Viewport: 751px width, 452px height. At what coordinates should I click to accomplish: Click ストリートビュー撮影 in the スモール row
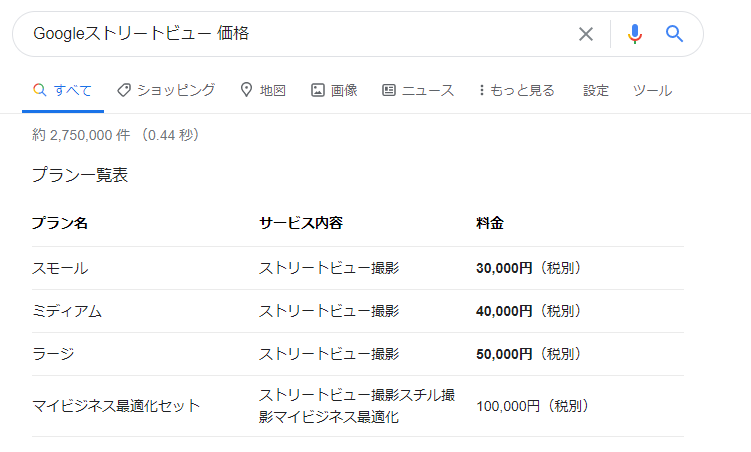click(329, 268)
